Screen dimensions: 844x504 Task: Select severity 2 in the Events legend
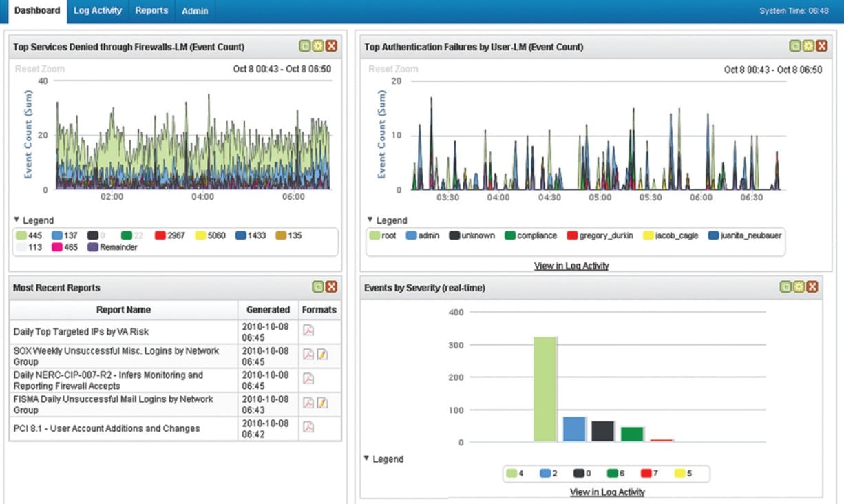[x=548, y=474]
